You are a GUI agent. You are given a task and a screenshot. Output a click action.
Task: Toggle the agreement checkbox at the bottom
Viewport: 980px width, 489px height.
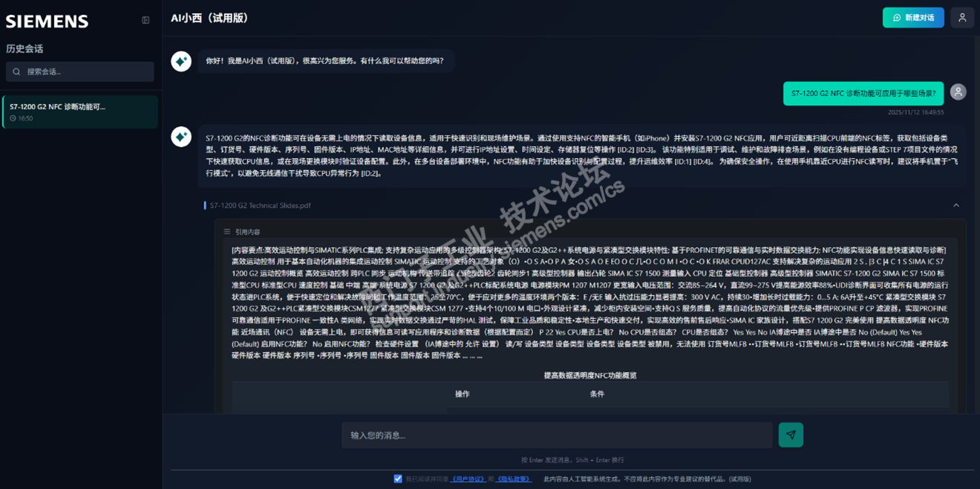pos(398,479)
